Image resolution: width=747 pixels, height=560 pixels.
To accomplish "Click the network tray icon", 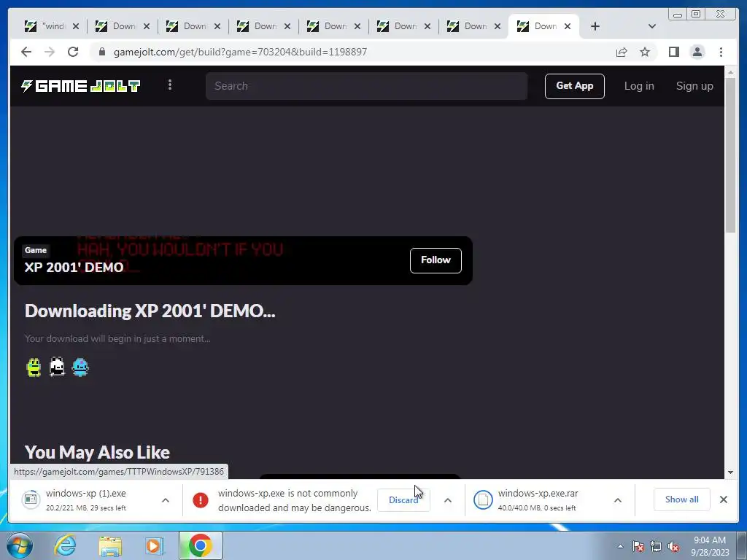I will tap(656, 547).
